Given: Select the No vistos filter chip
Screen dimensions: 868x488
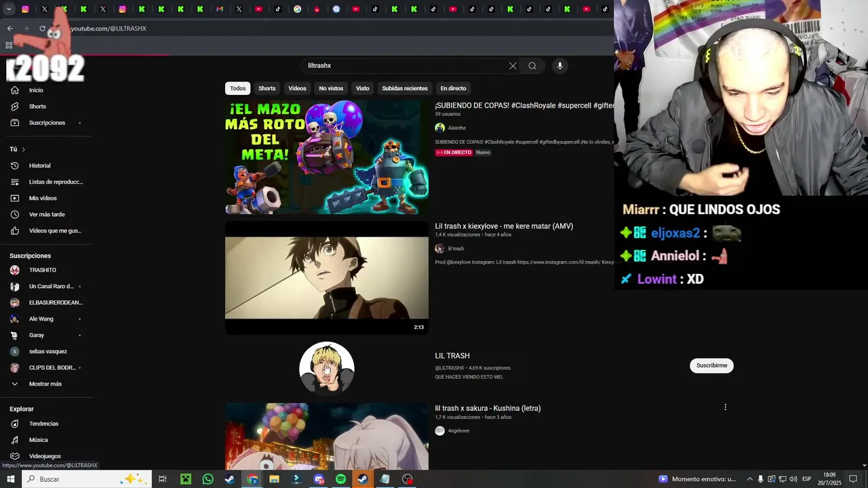Looking at the screenshot, I should click(x=331, y=88).
